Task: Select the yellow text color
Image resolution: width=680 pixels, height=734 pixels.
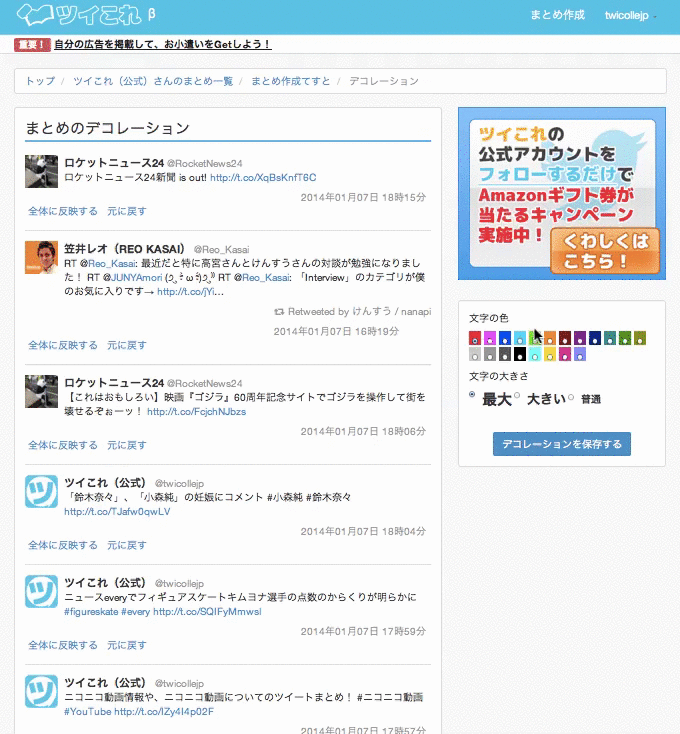Action: (550, 354)
